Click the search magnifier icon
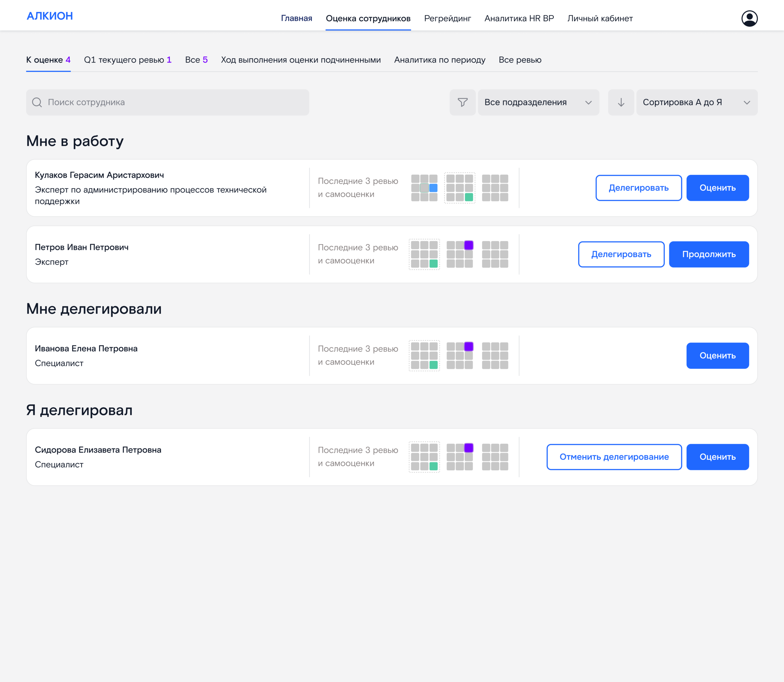Screen dimensions: 784x682 (37, 102)
